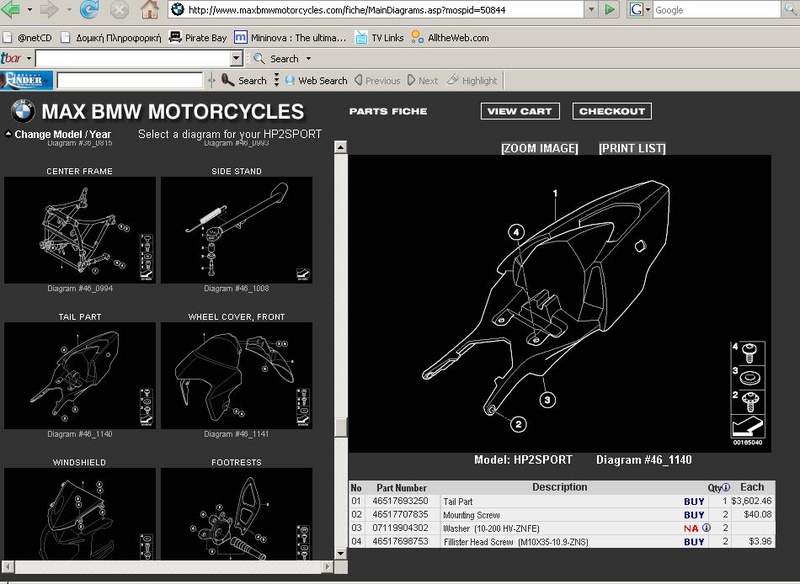Click the browser forward arrow
Image resolution: width=800 pixels, height=584 pixels.
[49, 9]
